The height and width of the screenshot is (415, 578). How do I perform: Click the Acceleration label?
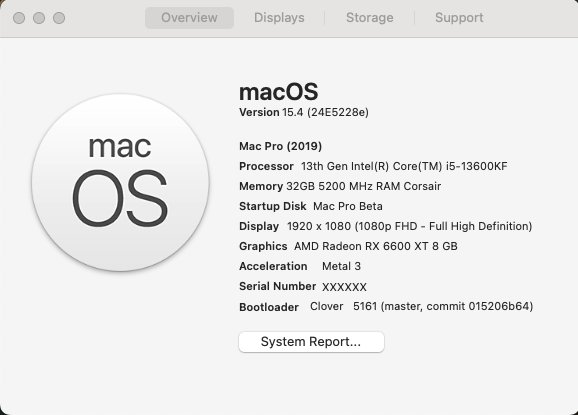point(273,266)
